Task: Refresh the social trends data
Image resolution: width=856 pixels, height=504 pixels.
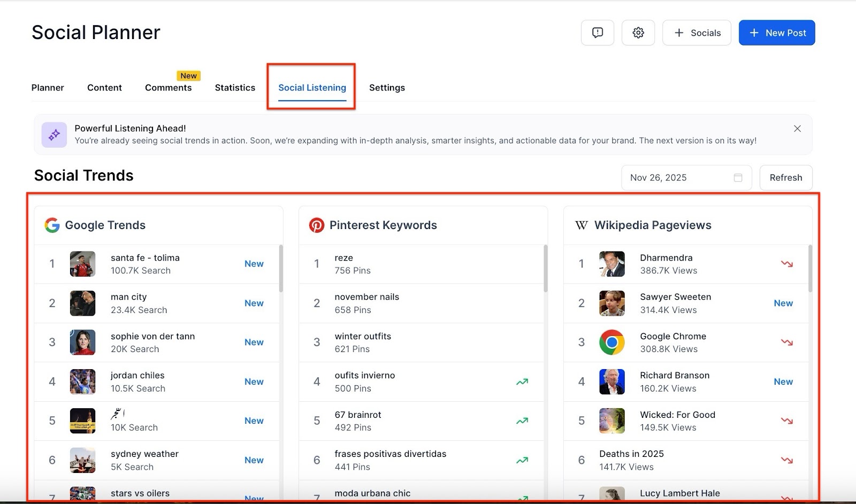Action: pyautogui.click(x=785, y=178)
